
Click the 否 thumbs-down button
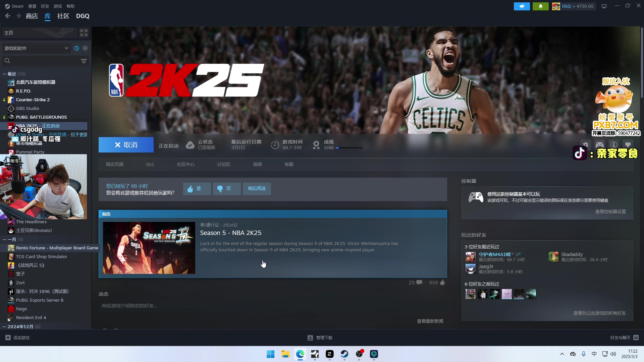(x=227, y=189)
